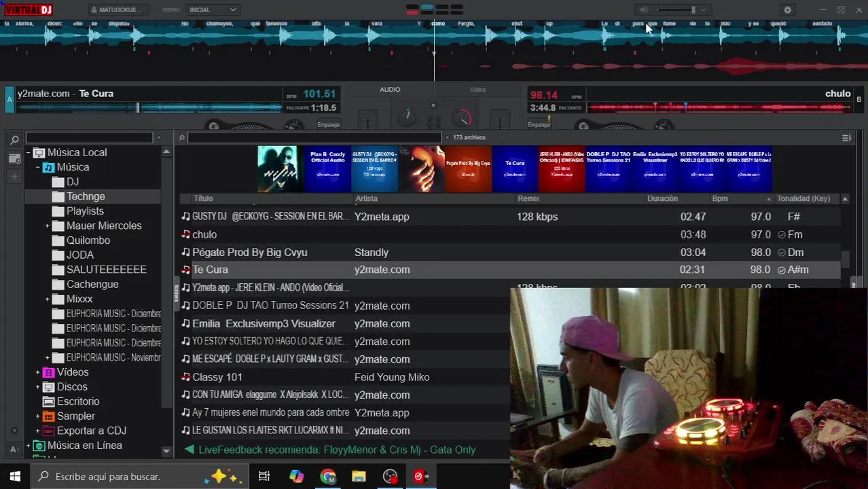This screenshot has width=868, height=489.
Task: Click deck B letter indicator
Action: click(x=859, y=99)
